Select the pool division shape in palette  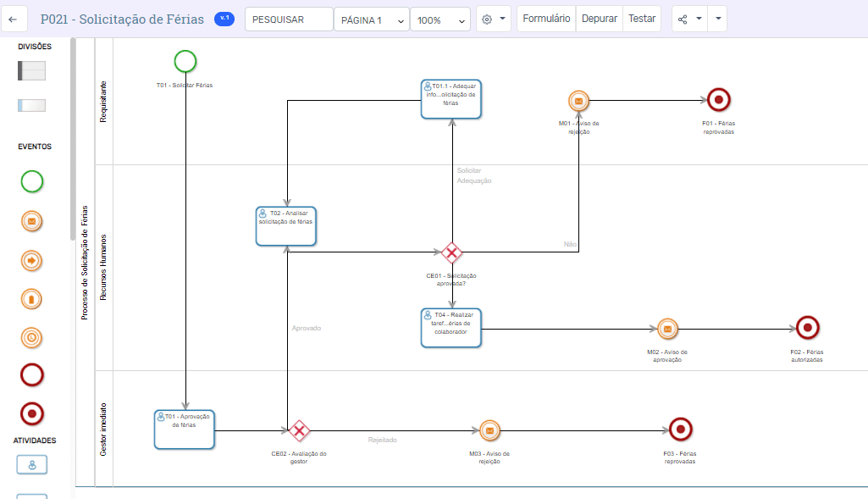[31, 71]
